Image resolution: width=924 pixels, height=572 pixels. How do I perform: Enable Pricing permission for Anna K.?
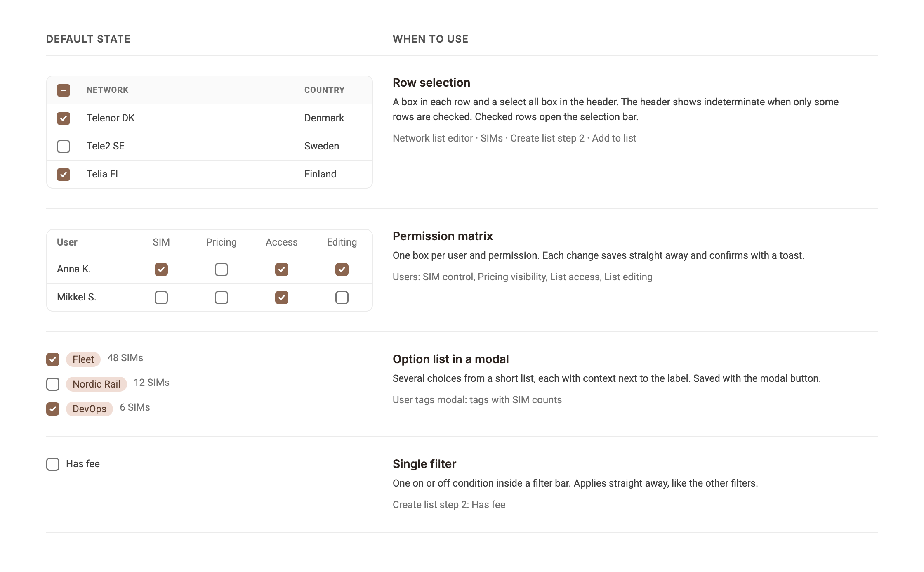tap(222, 269)
